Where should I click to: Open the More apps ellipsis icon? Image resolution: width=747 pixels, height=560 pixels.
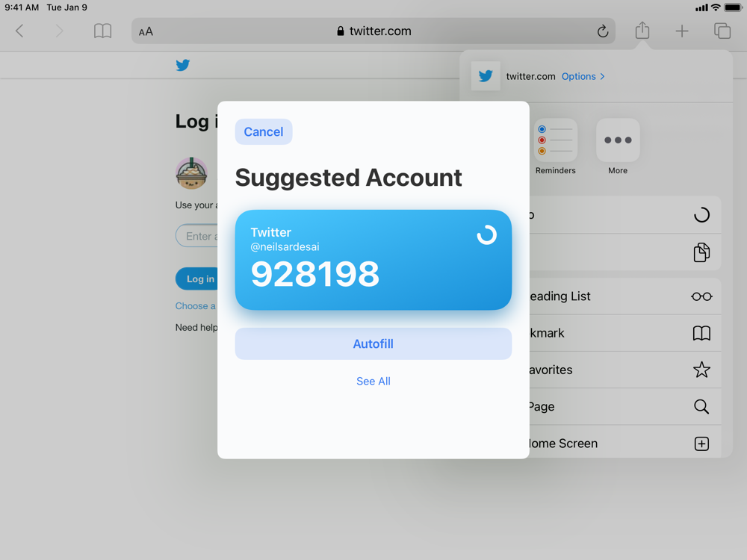pos(618,140)
